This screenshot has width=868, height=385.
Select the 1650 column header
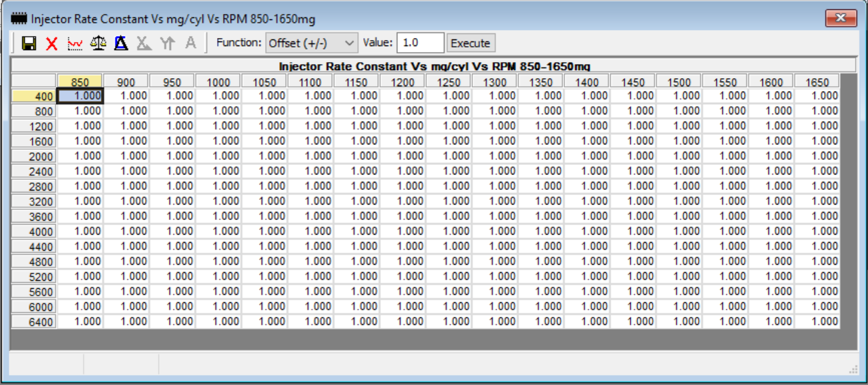pyautogui.click(x=817, y=82)
